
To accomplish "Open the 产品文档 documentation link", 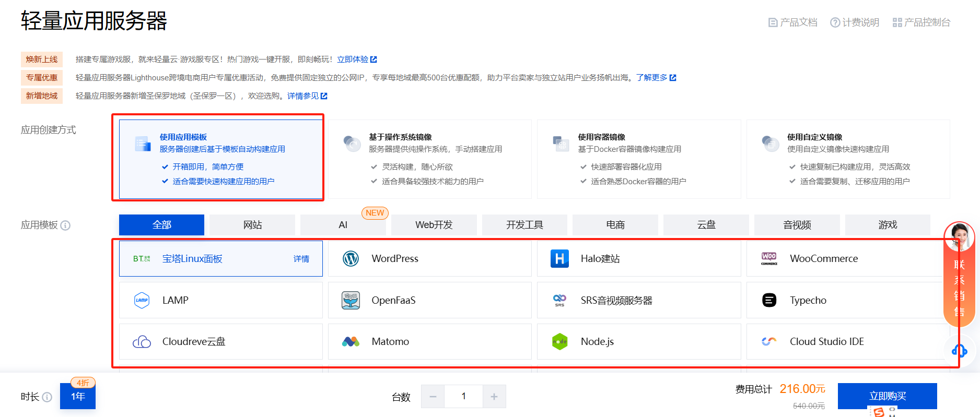I will coord(792,22).
